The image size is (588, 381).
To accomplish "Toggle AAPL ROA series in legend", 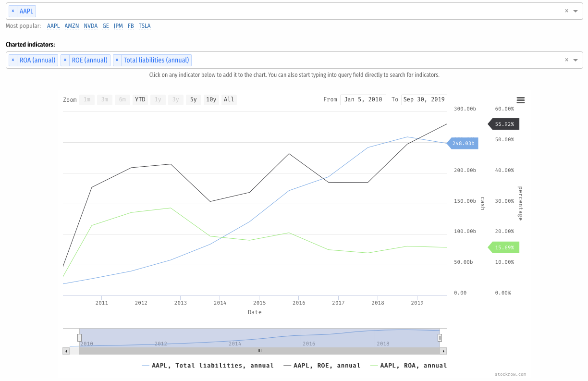I will click(408, 366).
